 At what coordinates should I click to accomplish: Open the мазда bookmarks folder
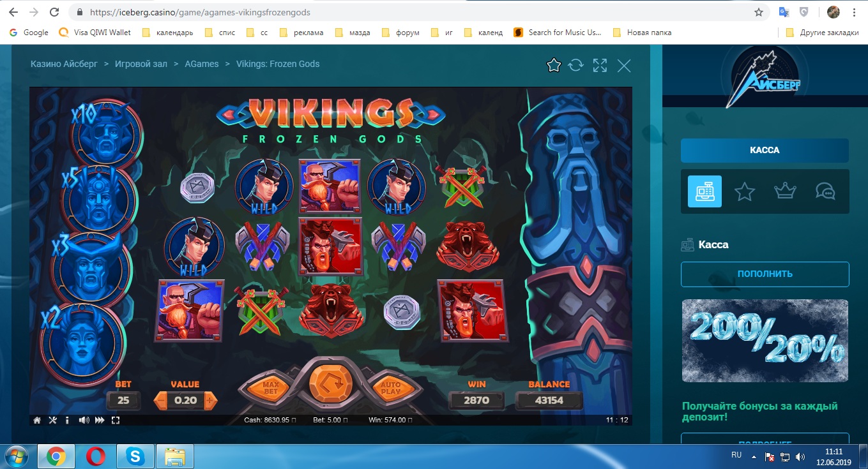click(353, 33)
